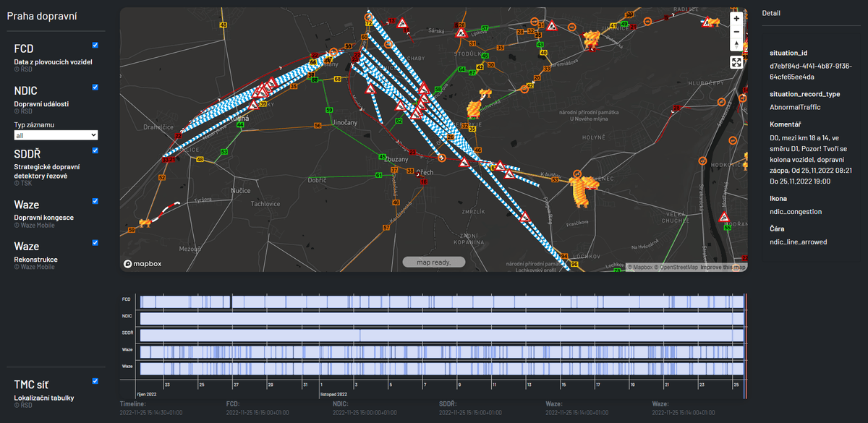Toggle the SDDŘ detectors layer checkbox
The height and width of the screenshot is (423, 868).
coord(95,150)
